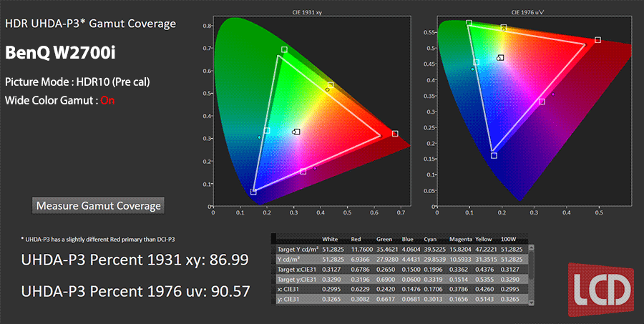Click the blue target square in CIE 1931 chart
The height and width of the screenshot is (324, 644).
point(253,192)
